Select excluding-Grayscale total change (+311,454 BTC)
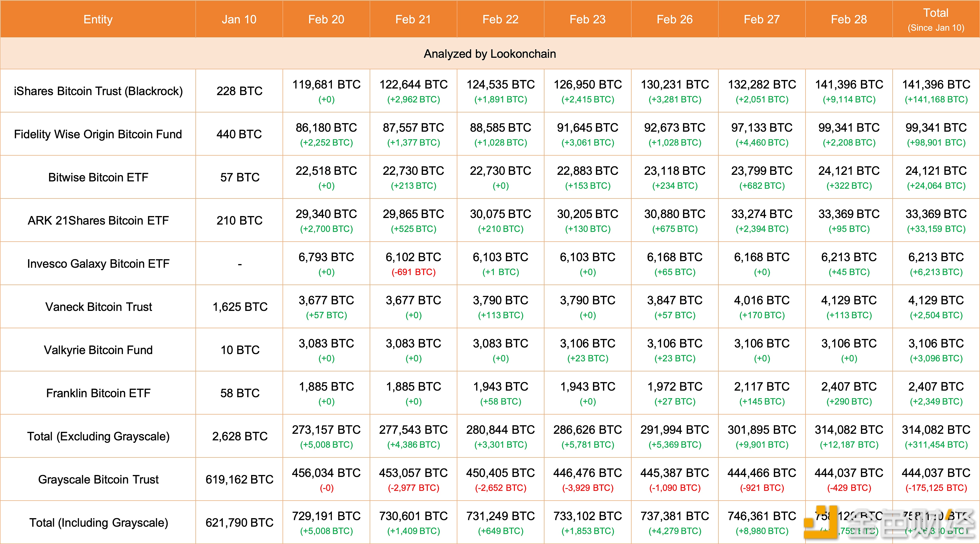 (936, 445)
